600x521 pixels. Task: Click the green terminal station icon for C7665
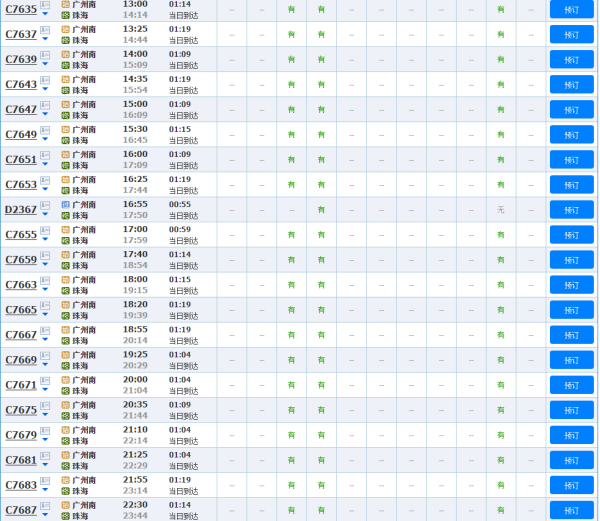tap(66, 316)
